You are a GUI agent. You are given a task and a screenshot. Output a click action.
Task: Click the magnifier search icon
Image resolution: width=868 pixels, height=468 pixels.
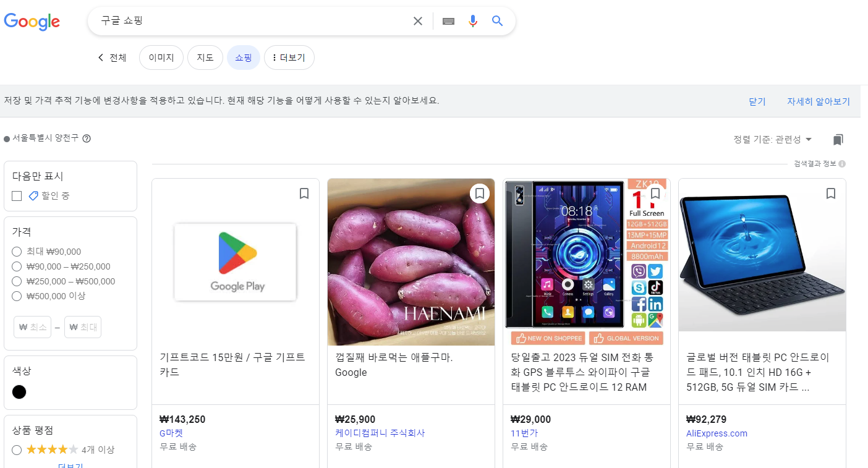498,21
